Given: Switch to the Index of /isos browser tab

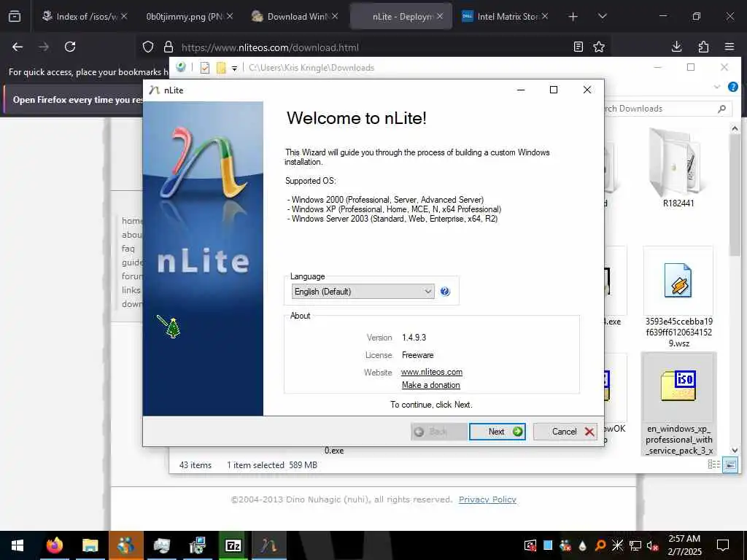Looking at the screenshot, I should [85, 16].
